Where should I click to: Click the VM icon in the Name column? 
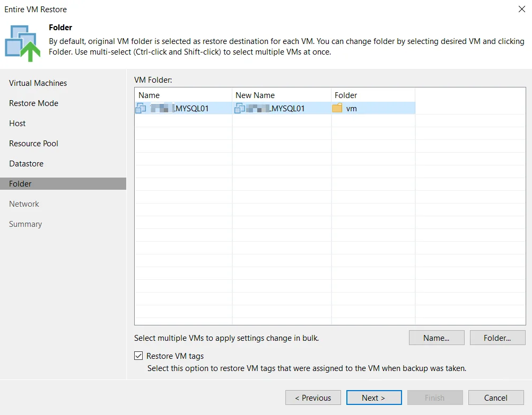point(141,108)
